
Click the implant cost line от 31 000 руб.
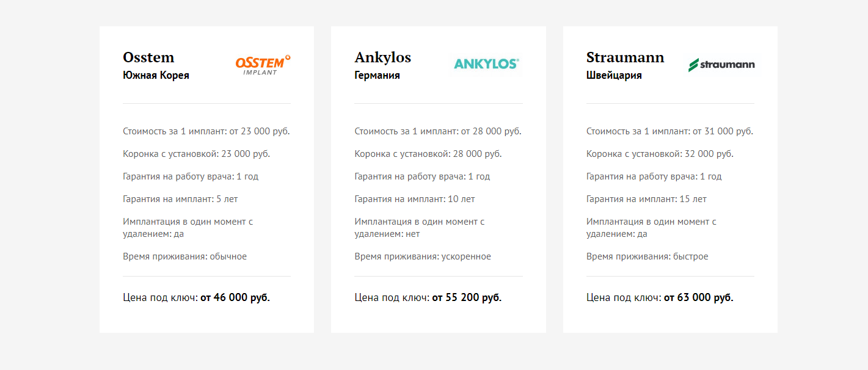(670, 131)
